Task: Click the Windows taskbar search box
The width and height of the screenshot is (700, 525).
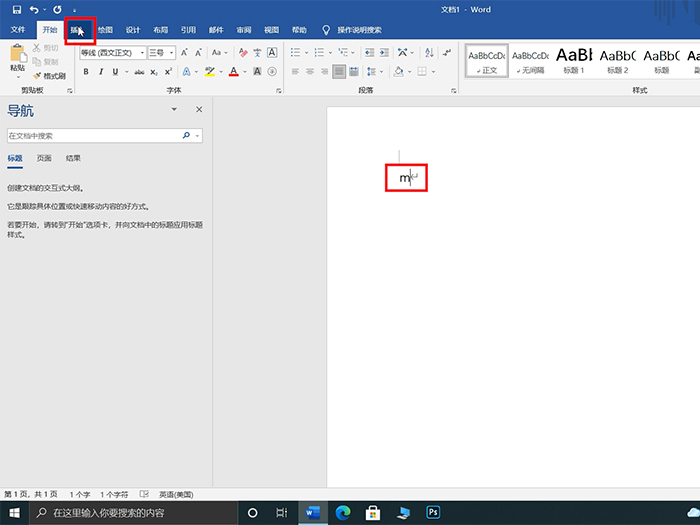Action: [x=133, y=512]
